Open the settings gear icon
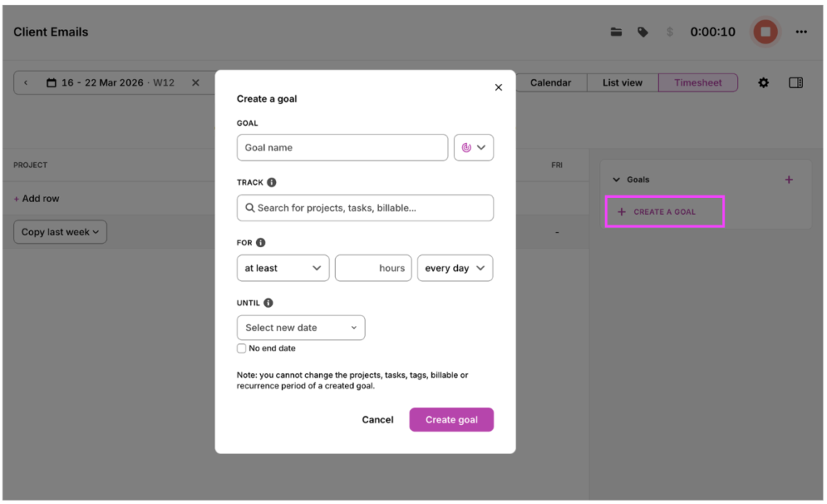This screenshot has width=827, height=504. 763,82
